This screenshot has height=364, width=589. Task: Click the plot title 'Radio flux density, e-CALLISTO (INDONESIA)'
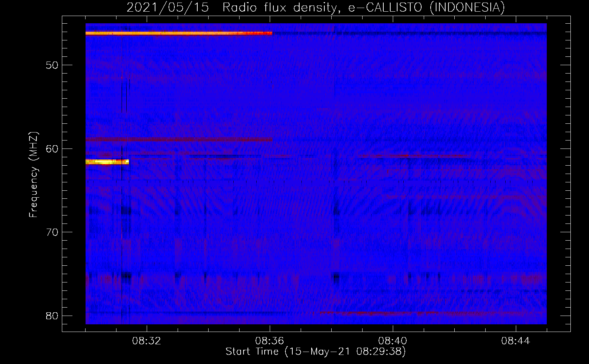(x=363, y=7)
